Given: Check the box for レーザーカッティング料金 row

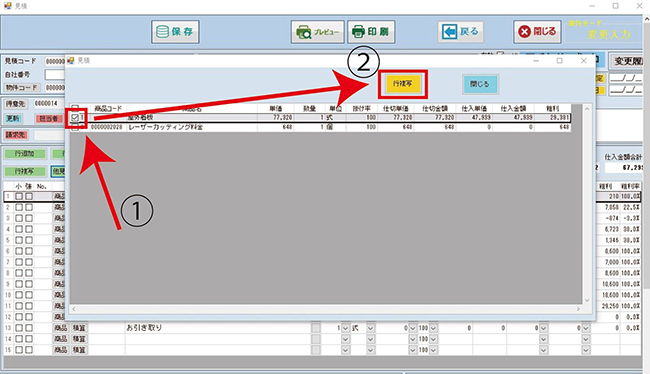Looking at the screenshot, I should pyautogui.click(x=75, y=127).
